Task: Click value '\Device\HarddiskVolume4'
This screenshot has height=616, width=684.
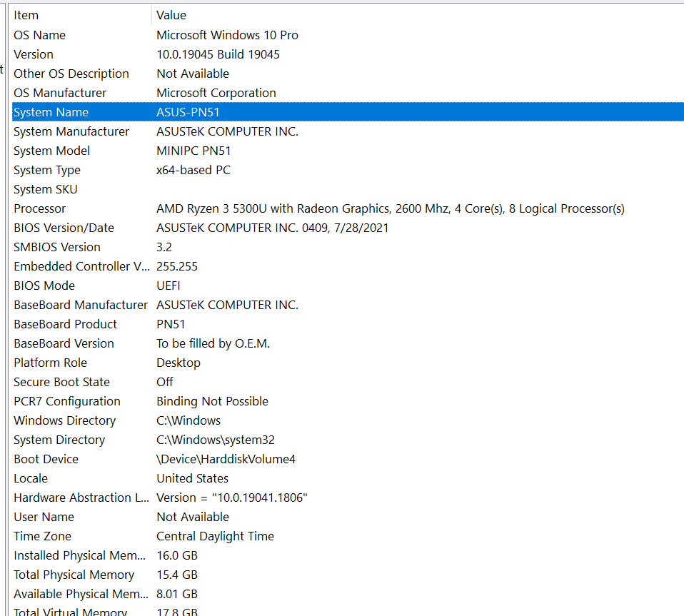Action: click(226, 459)
